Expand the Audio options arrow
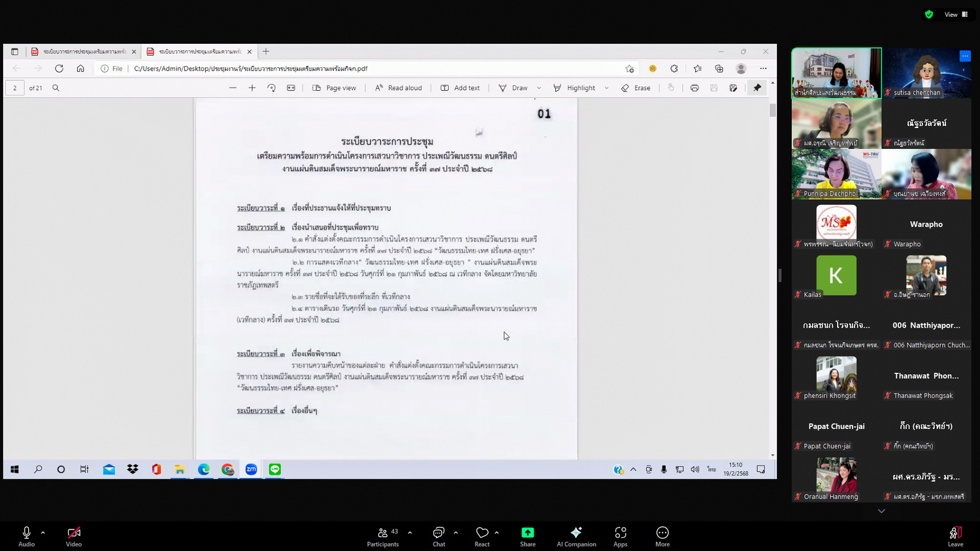 (43, 533)
